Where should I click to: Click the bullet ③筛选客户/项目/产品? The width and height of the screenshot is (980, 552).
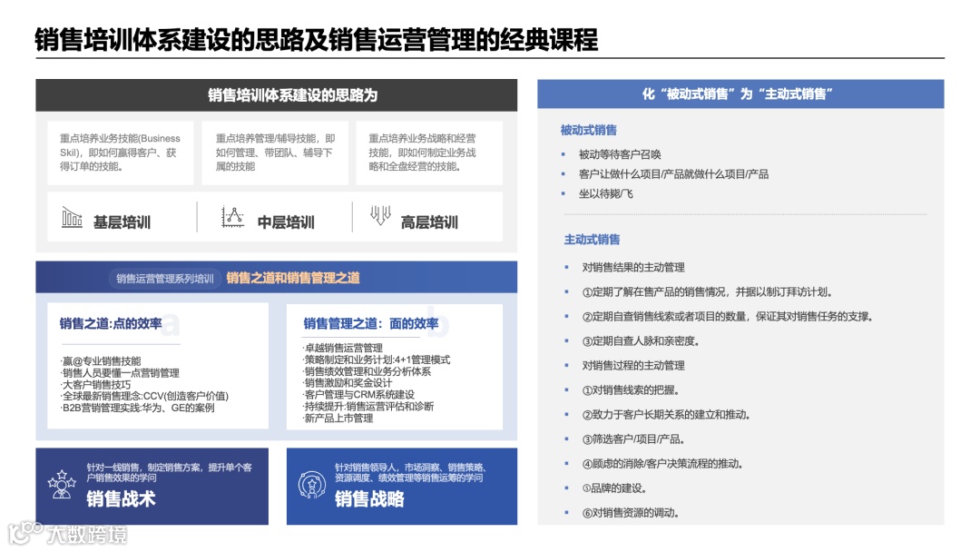pyautogui.click(x=634, y=439)
